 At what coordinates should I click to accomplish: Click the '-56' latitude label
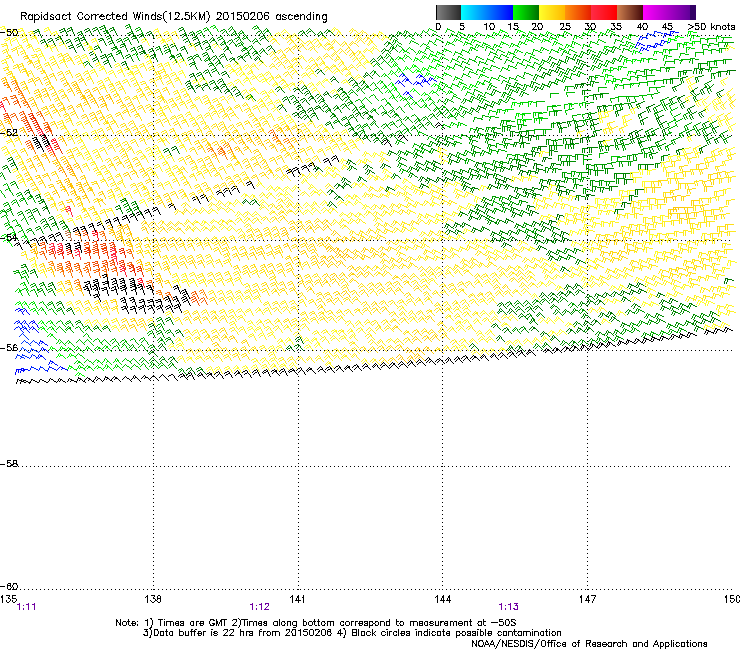pos(9,347)
